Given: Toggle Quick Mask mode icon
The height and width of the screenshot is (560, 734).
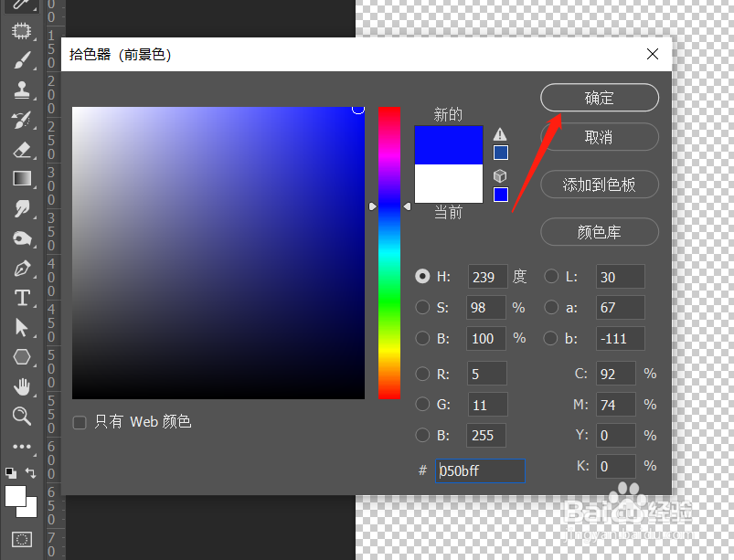Looking at the screenshot, I should click(22, 539).
